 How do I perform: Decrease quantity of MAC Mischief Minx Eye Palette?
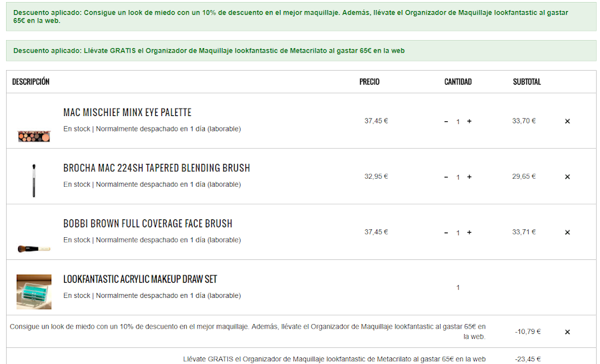[446, 122]
